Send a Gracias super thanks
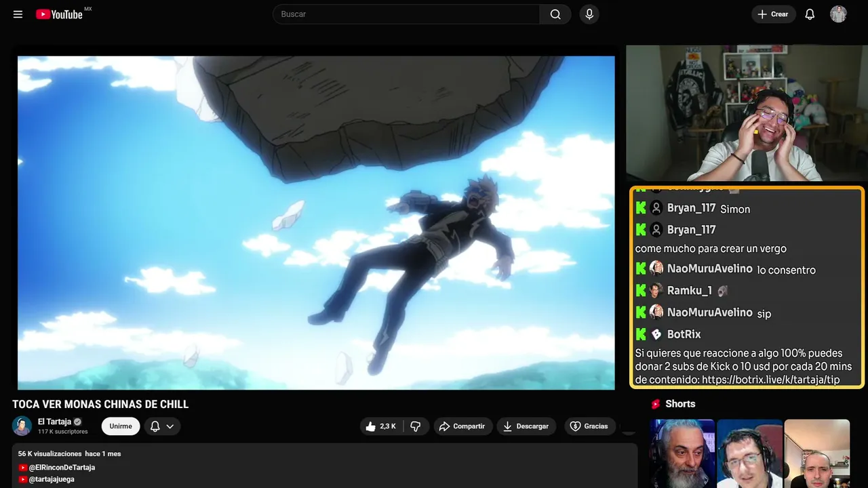 tap(589, 426)
